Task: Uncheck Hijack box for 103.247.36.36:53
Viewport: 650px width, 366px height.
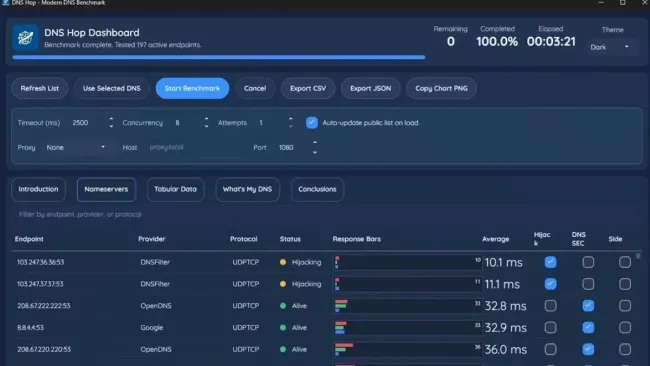Action: pos(551,262)
